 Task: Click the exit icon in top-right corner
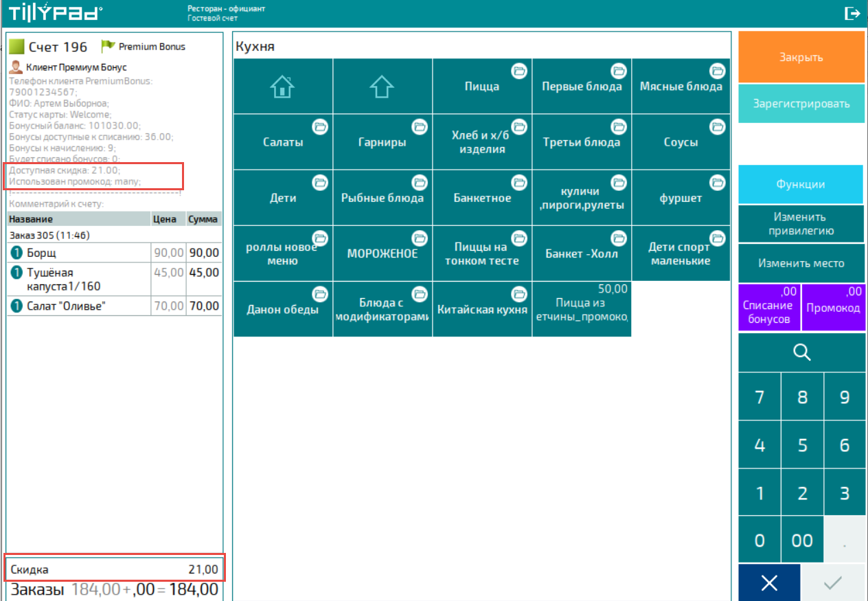(852, 13)
